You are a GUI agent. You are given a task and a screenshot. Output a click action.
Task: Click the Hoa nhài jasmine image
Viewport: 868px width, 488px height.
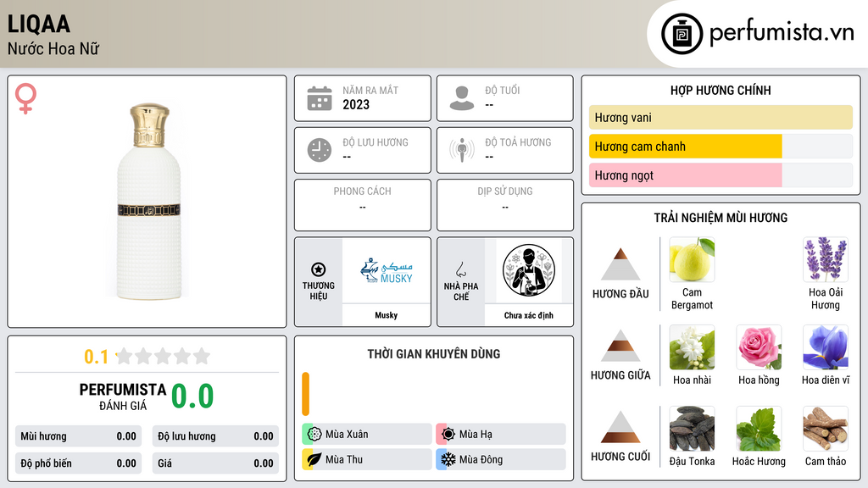coord(692,347)
